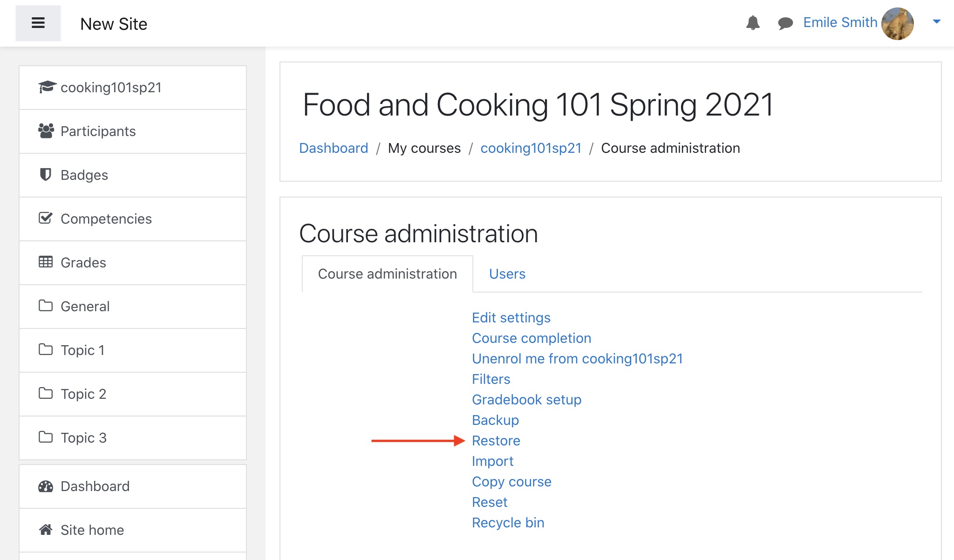Image resolution: width=954 pixels, height=560 pixels.
Task: Open the Topic 2 folder section
Action: 83,394
